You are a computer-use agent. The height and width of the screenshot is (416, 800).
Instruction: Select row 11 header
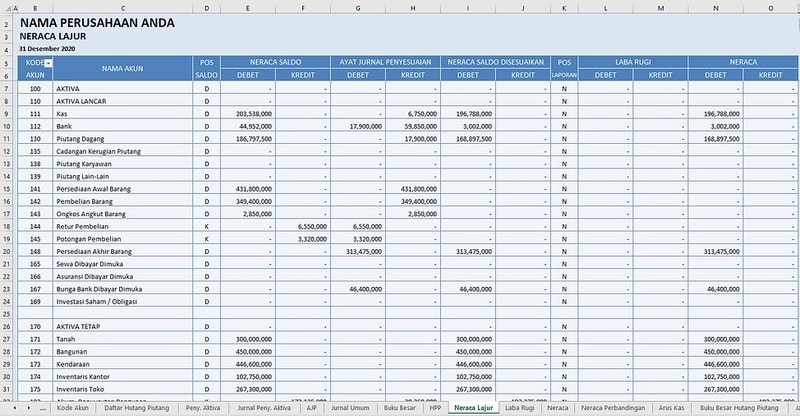click(6, 114)
